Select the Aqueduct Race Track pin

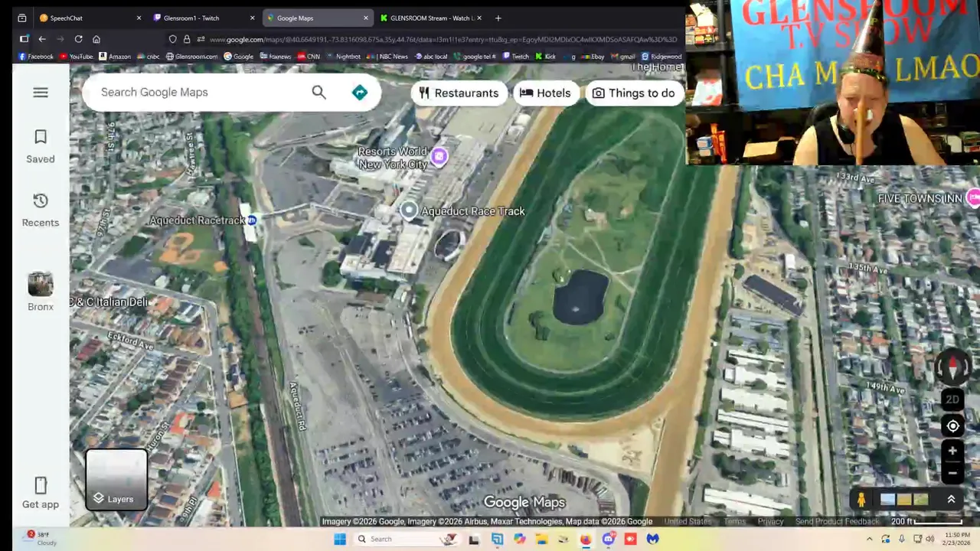pos(409,210)
